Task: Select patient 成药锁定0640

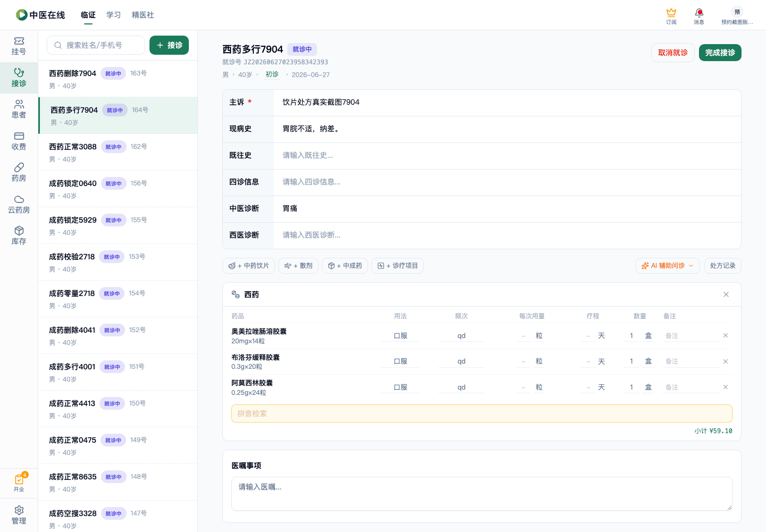Action: [118, 189]
